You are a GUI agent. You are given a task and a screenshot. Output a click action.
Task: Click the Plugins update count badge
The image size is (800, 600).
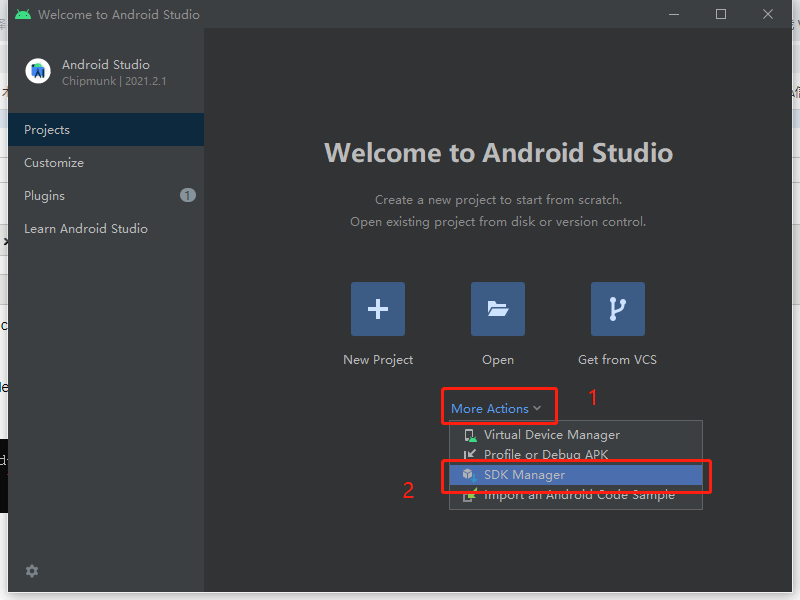click(x=188, y=195)
